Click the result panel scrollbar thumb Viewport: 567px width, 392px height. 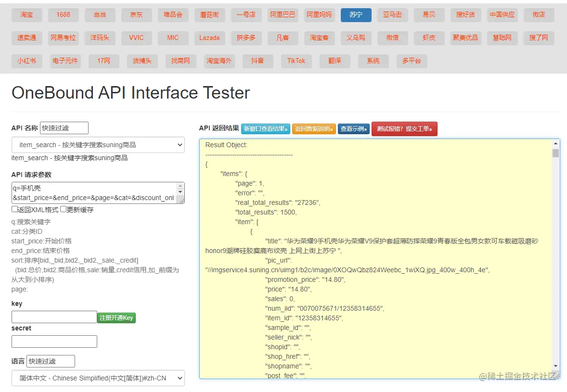click(556, 153)
